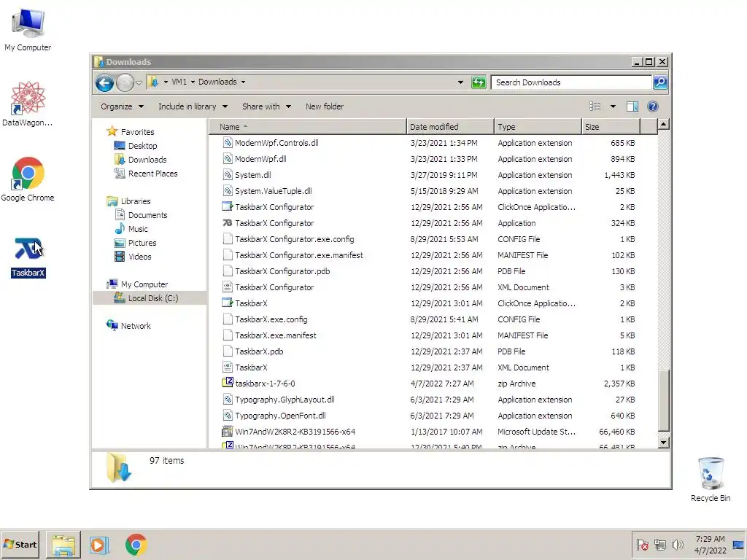Click the change view icon
The height and width of the screenshot is (560, 747).
(595, 106)
